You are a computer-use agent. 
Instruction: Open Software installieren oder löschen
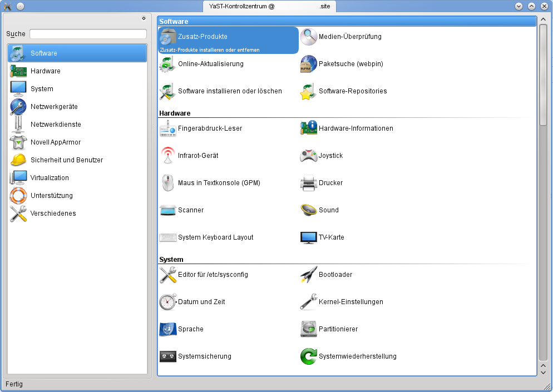click(x=220, y=91)
